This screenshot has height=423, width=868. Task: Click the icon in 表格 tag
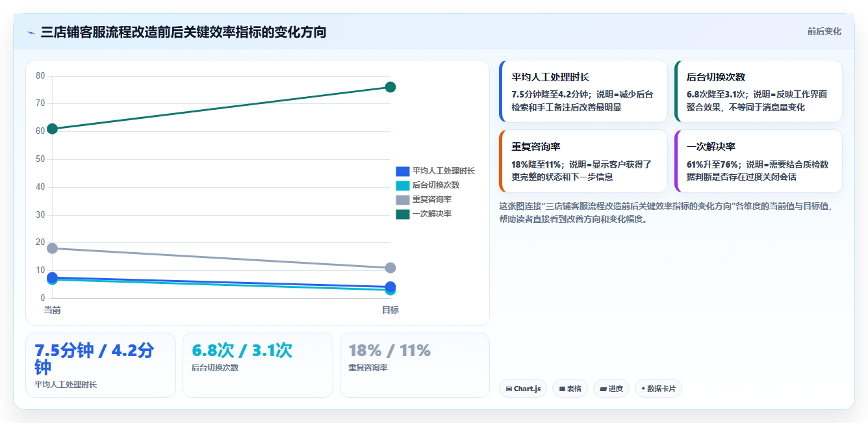(x=562, y=389)
